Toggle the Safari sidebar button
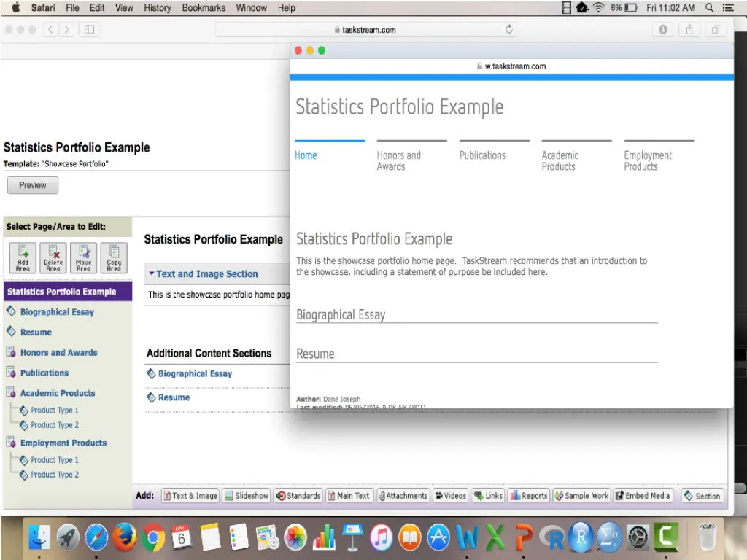747x560 pixels. click(x=89, y=29)
